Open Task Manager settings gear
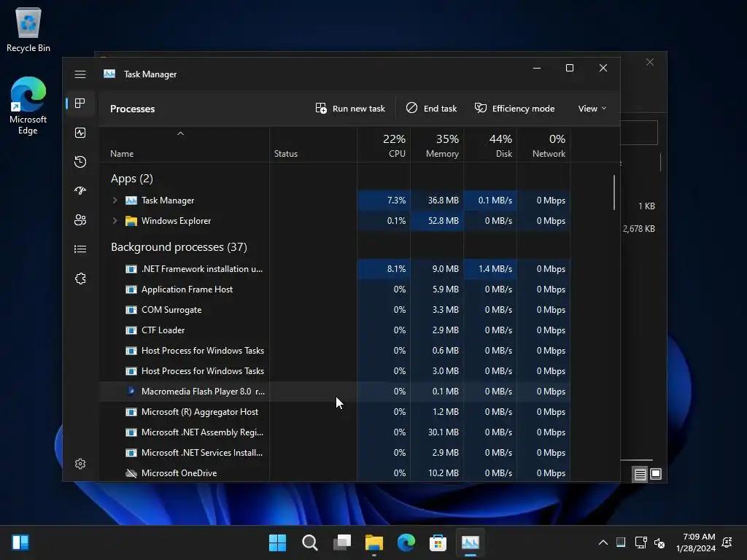Image resolution: width=747 pixels, height=560 pixels. [x=80, y=464]
